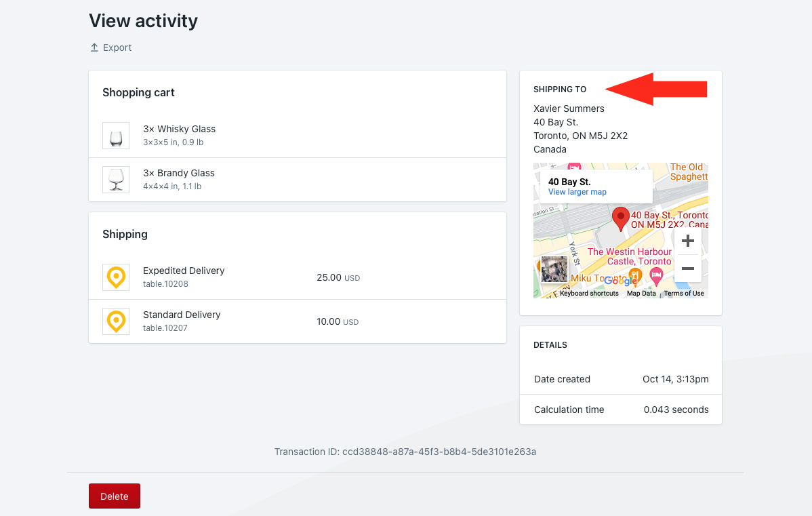The image size is (812, 516).
Task: Click the Export text link
Action: [x=117, y=47]
